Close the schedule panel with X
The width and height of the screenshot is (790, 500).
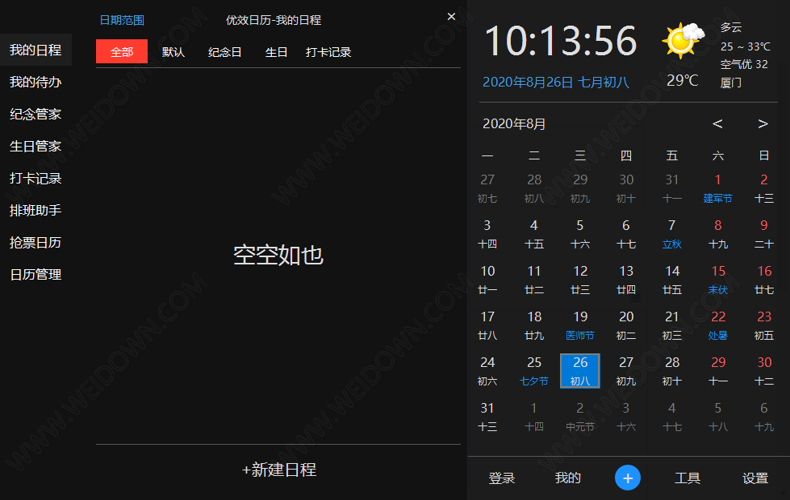pyautogui.click(x=451, y=17)
